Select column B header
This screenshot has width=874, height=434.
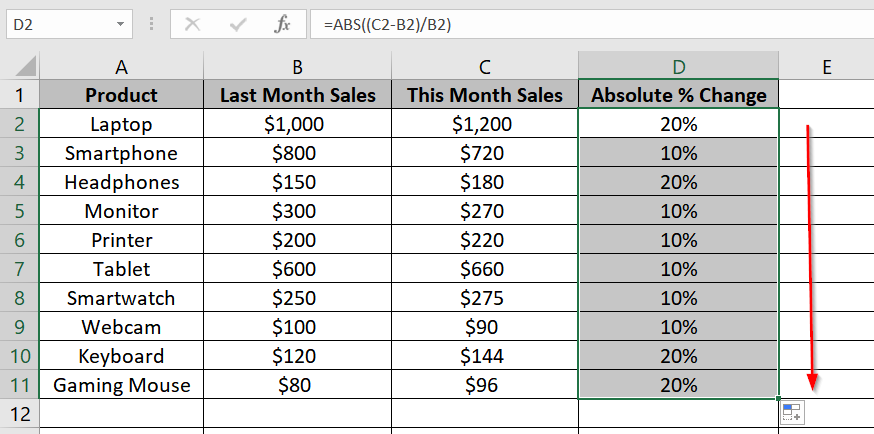pos(298,66)
